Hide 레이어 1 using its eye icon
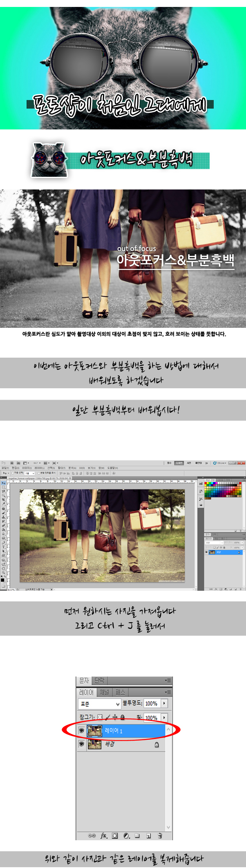Viewport: 246px width, 868px height. pos(81,730)
